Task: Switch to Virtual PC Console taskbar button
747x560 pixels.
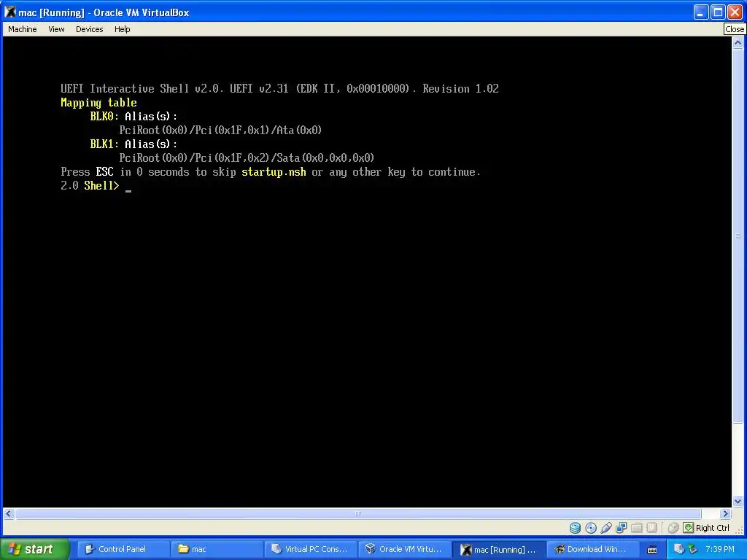Action: click(309, 549)
